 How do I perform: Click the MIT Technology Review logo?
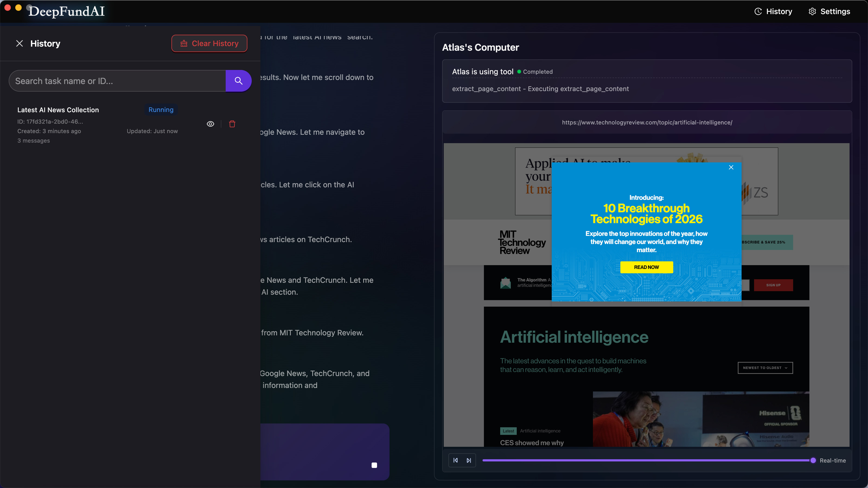[x=522, y=242]
